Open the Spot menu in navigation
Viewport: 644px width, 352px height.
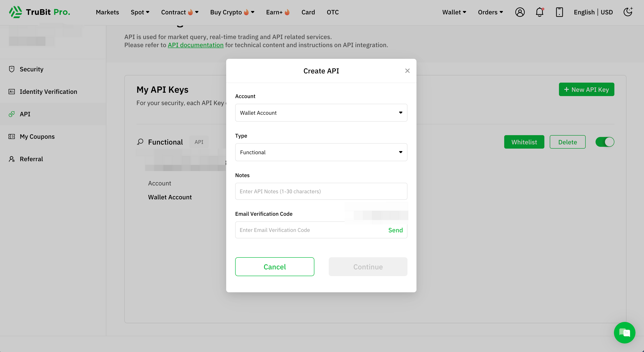tap(140, 12)
